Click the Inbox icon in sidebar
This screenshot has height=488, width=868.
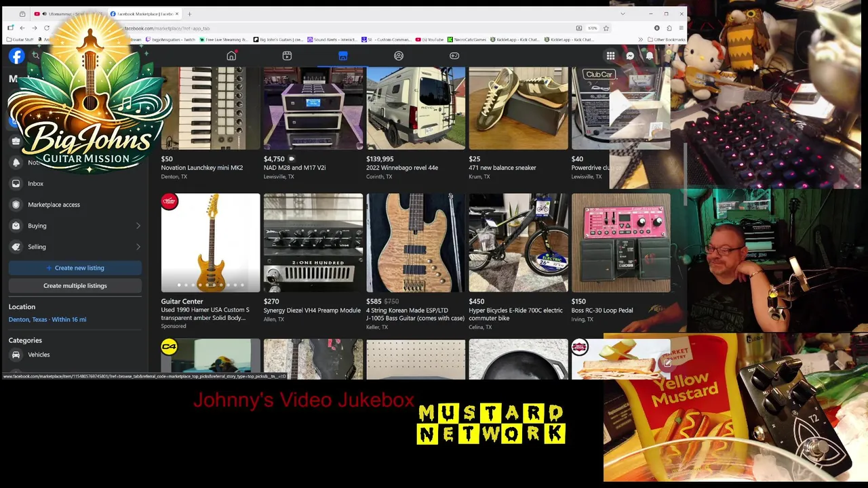pyautogui.click(x=16, y=183)
